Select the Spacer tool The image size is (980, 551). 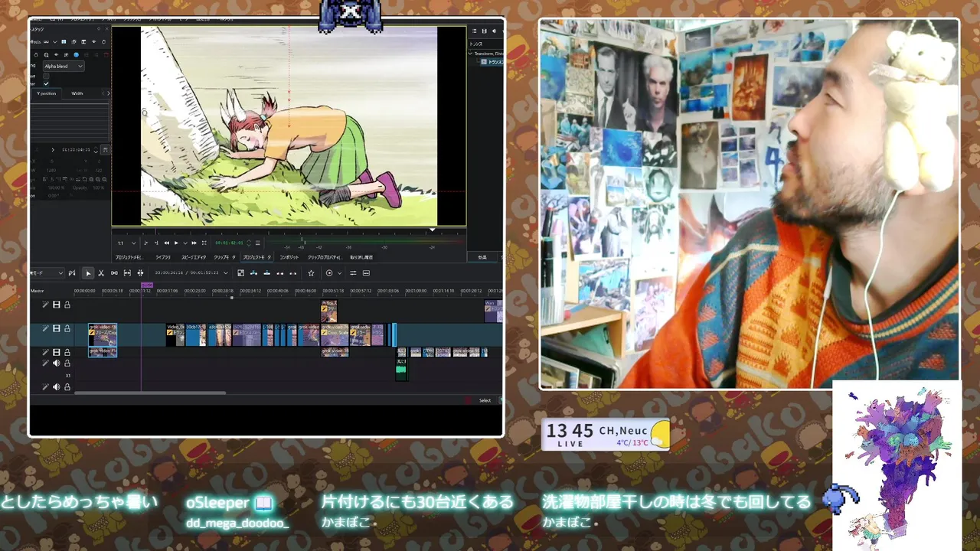point(114,273)
